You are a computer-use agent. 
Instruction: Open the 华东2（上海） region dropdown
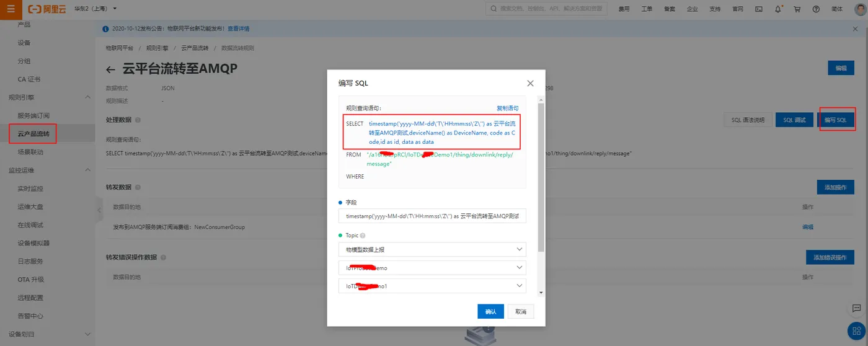[x=95, y=9]
